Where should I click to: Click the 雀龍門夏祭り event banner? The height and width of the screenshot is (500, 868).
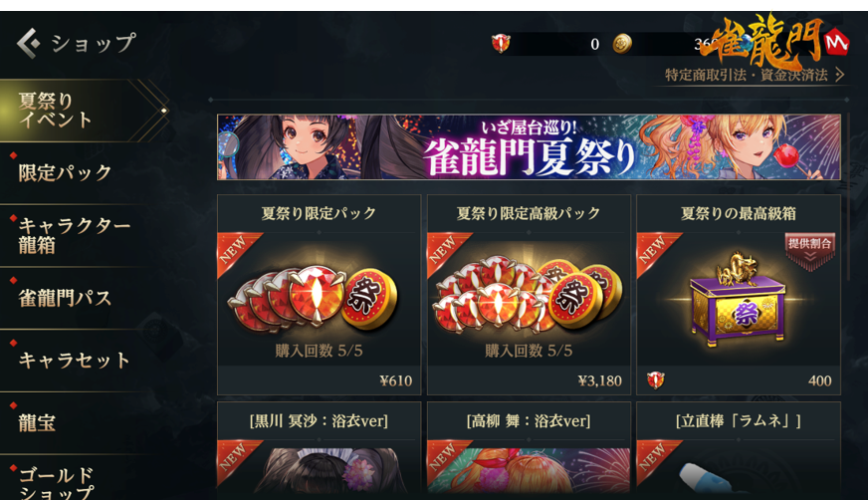pos(529,146)
